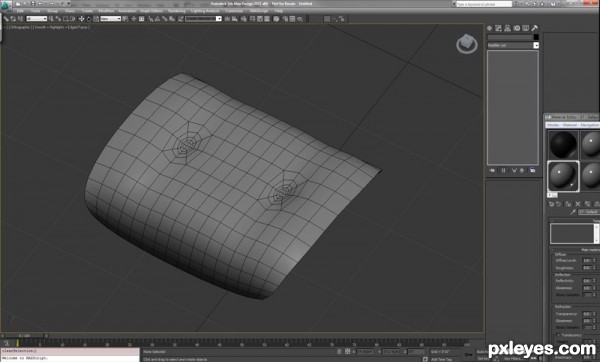Increase the Diffuse Level spinner
The height and width of the screenshot is (362, 600).
(594, 259)
